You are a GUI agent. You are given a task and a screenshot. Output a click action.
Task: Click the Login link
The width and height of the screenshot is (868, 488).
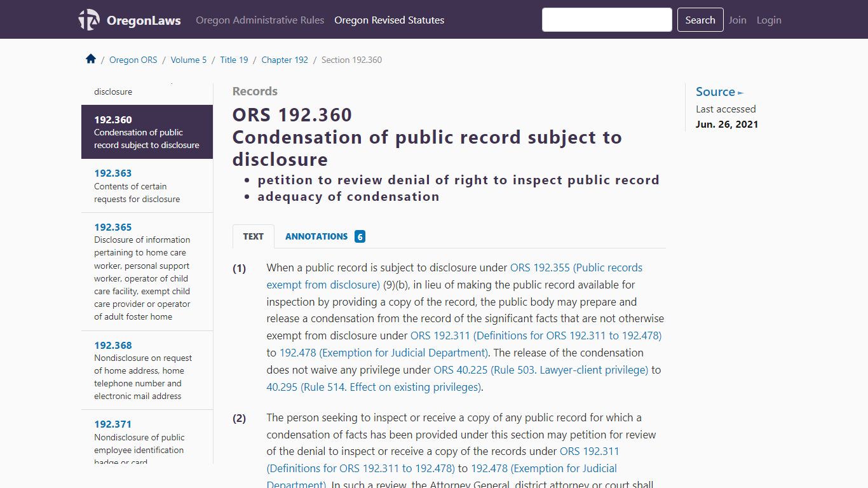pyautogui.click(x=769, y=20)
